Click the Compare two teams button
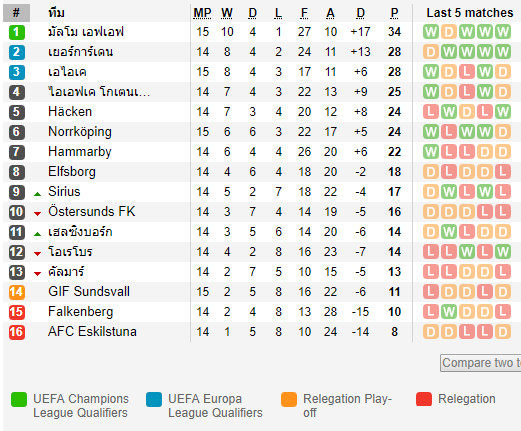Viewport: 521px width, 431px height. pos(480,363)
